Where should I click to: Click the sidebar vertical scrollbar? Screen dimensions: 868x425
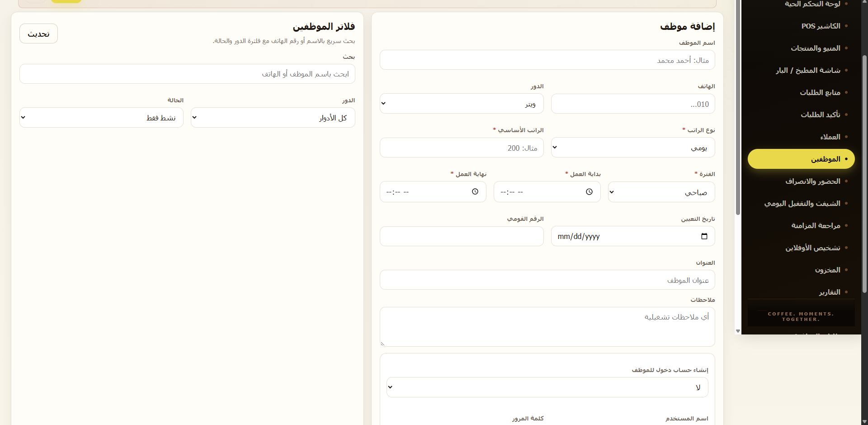pyautogui.click(x=738, y=109)
